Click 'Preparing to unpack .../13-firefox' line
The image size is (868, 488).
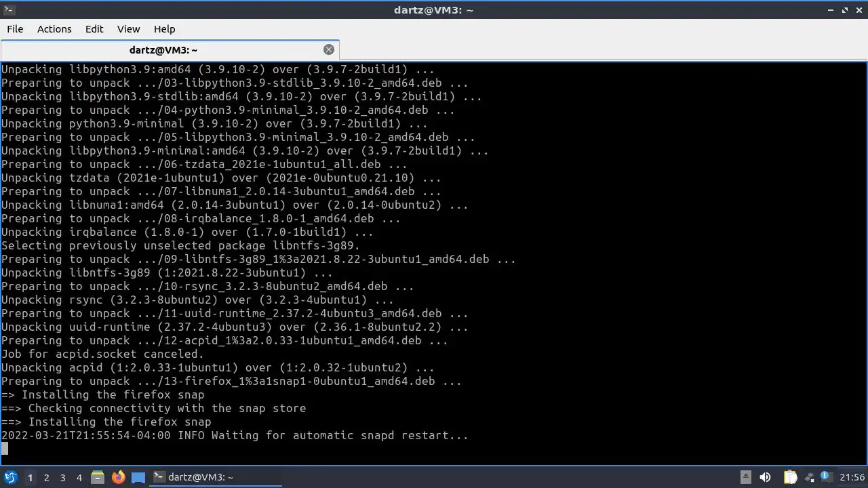(231, 381)
